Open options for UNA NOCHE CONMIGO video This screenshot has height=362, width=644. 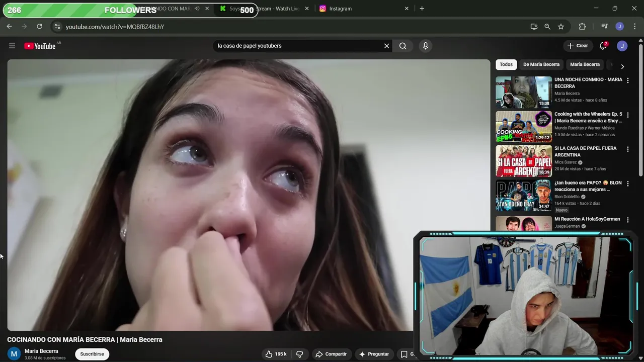[627, 80]
